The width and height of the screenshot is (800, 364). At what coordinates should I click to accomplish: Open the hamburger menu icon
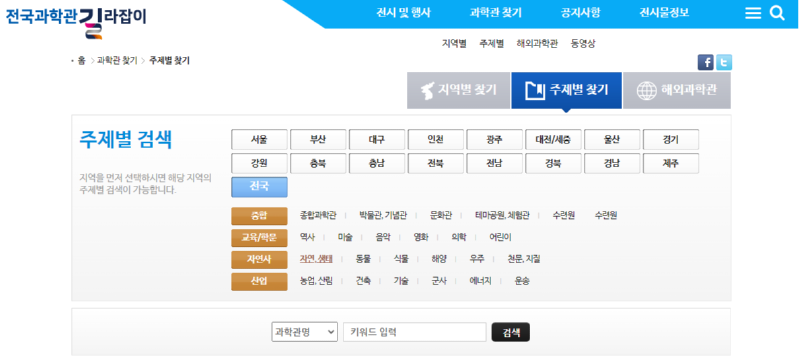click(x=753, y=13)
